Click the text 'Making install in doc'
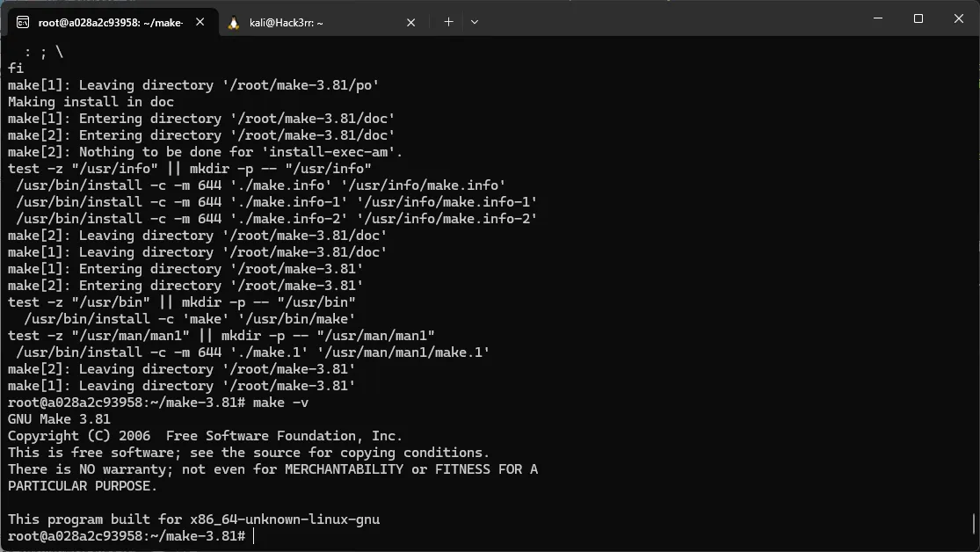Viewport: 980px width, 552px height. click(x=91, y=102)
